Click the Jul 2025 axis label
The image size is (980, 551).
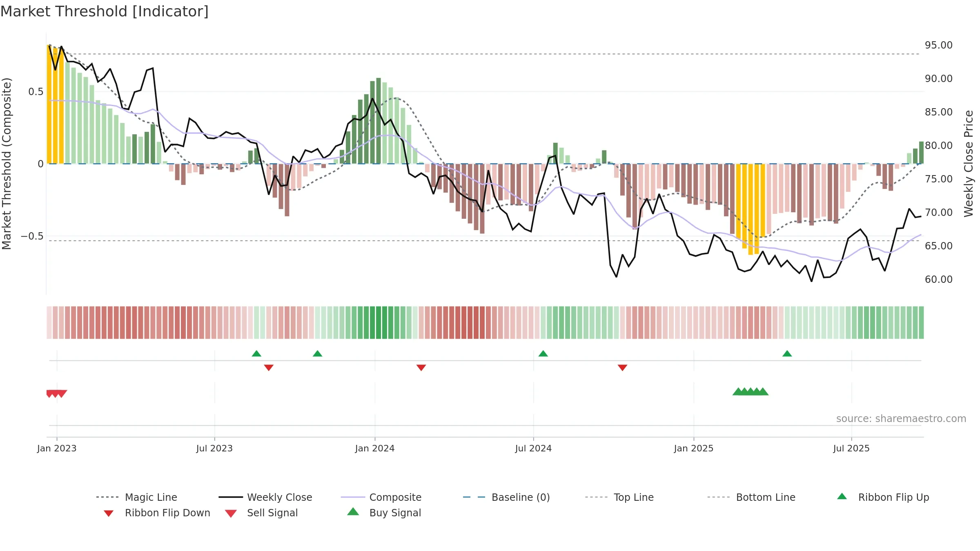851,448
